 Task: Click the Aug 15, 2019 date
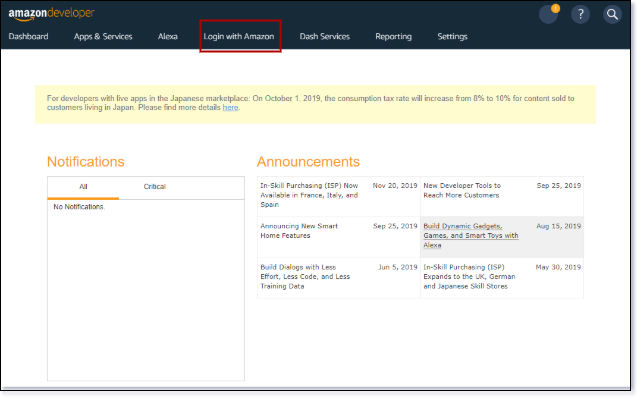[x=559, y=226]
